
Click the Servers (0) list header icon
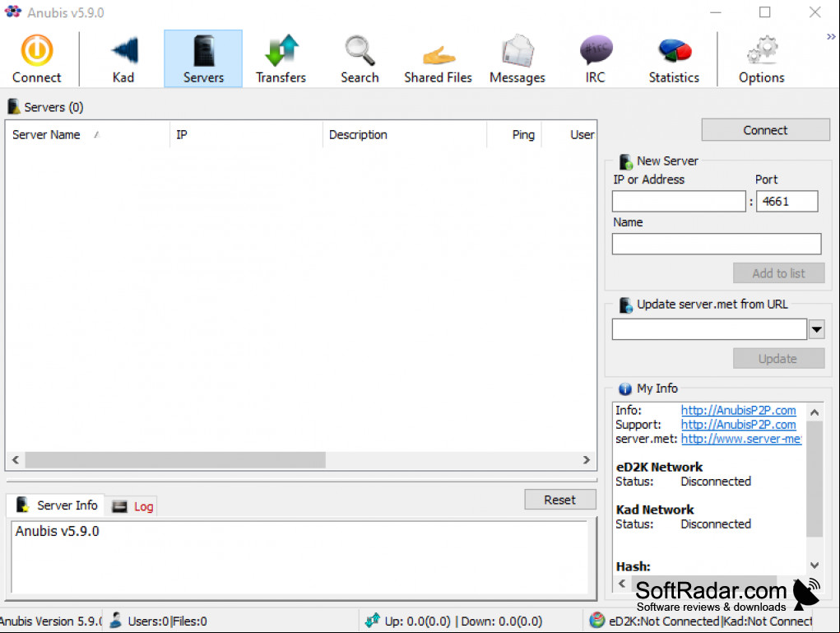coord(14,107)
